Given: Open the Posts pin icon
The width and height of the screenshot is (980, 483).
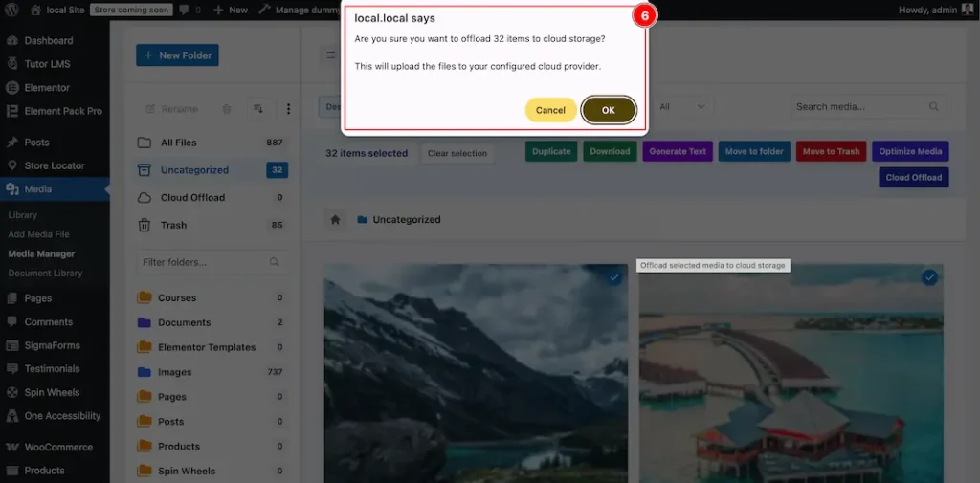Looking at the screenshot, I should [11, 143].
